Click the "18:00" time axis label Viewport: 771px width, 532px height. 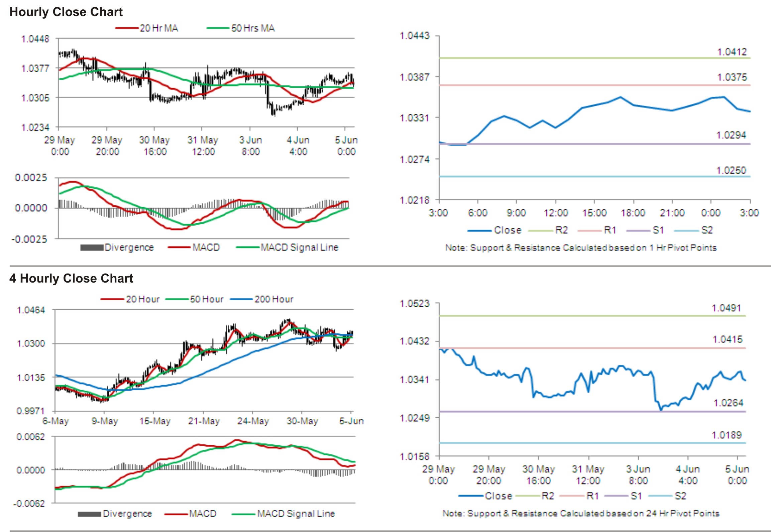pyautogui.click(x=633, y=213)
